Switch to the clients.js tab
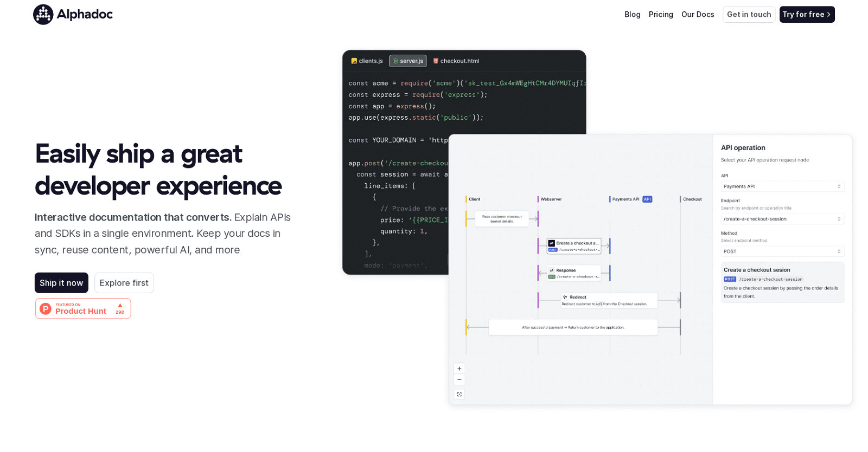 tap(367, 61)
